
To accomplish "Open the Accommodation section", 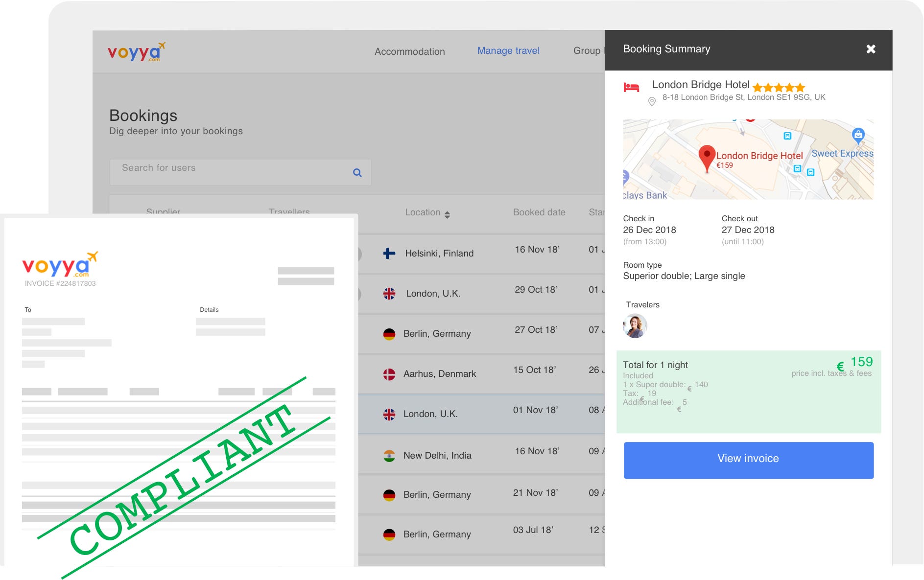I will 409,51.
